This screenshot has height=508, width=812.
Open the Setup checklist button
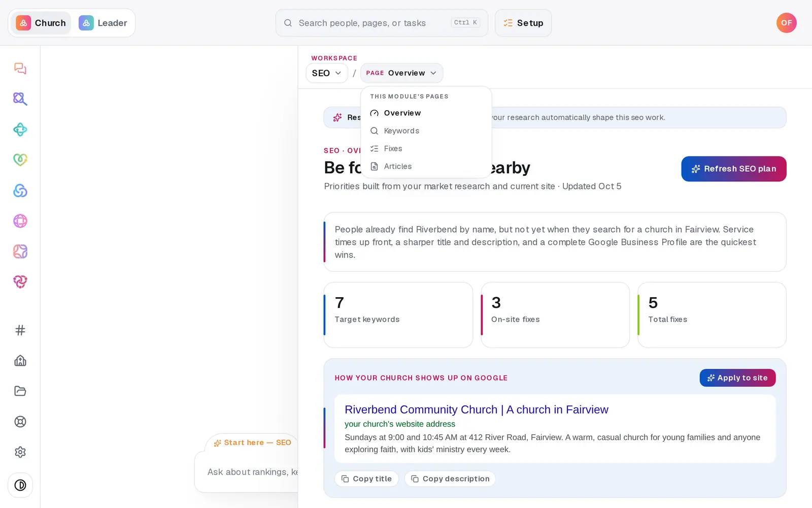(523, 23)
